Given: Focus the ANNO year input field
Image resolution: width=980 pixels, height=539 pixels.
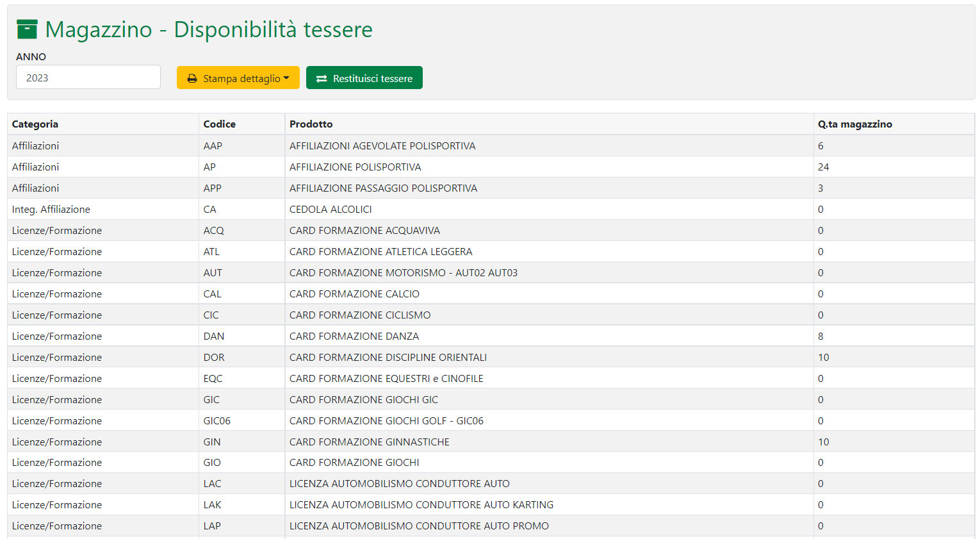Looking at the screenshot, I should coord(88,78).
